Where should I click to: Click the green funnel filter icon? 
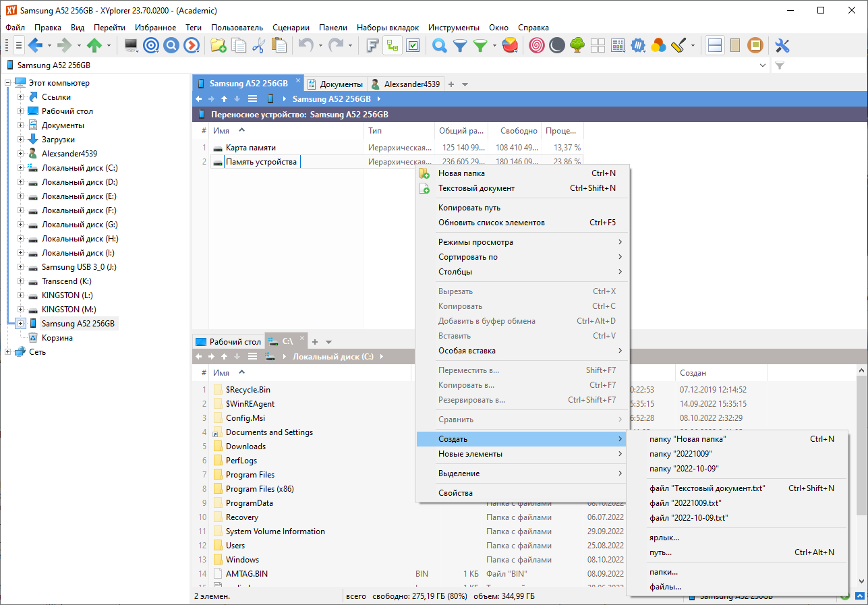480,45
